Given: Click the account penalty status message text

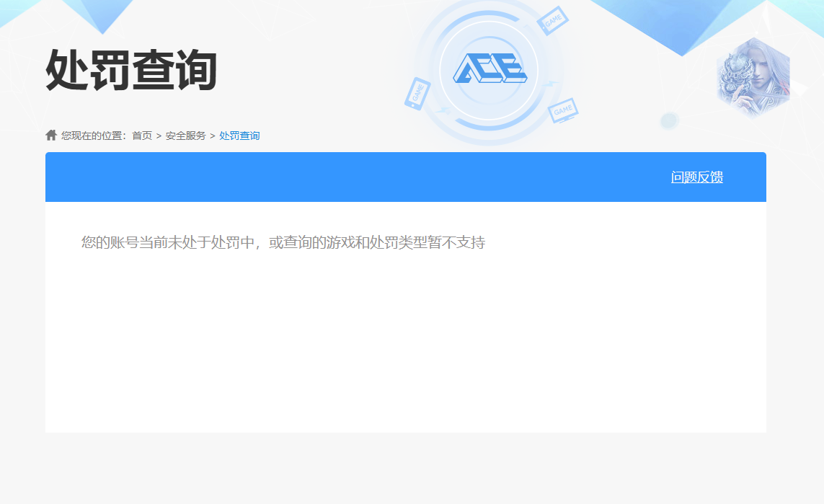Looking at the screenshot, I should point(283,243).
